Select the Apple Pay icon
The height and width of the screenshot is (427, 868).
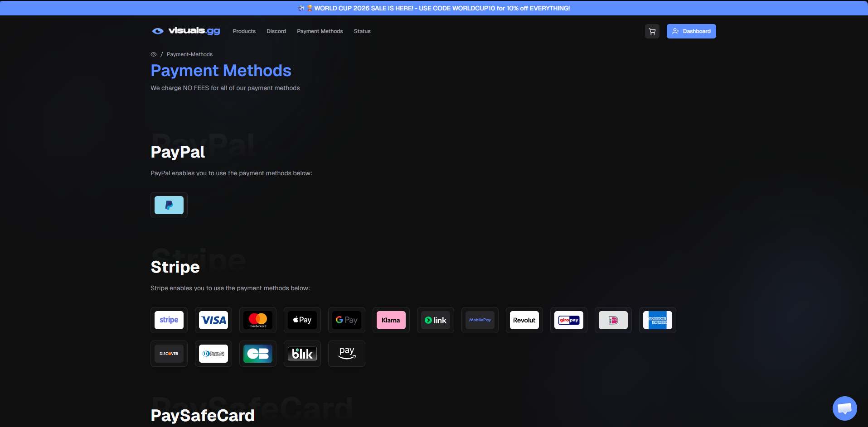[x=302, y=320]
